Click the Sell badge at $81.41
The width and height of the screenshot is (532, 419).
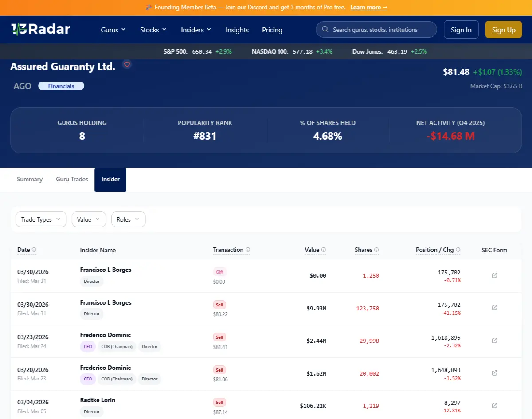[x=219, y=337]
